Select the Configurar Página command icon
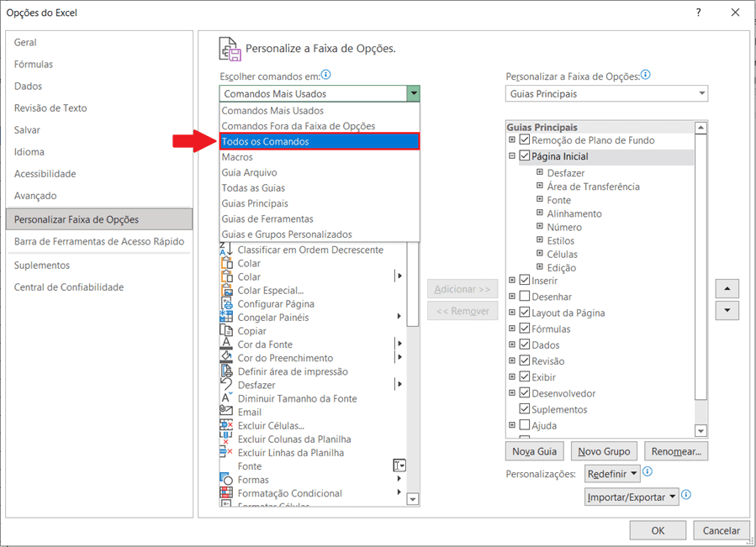Screen dimensions: 756x547 [226, 303]
